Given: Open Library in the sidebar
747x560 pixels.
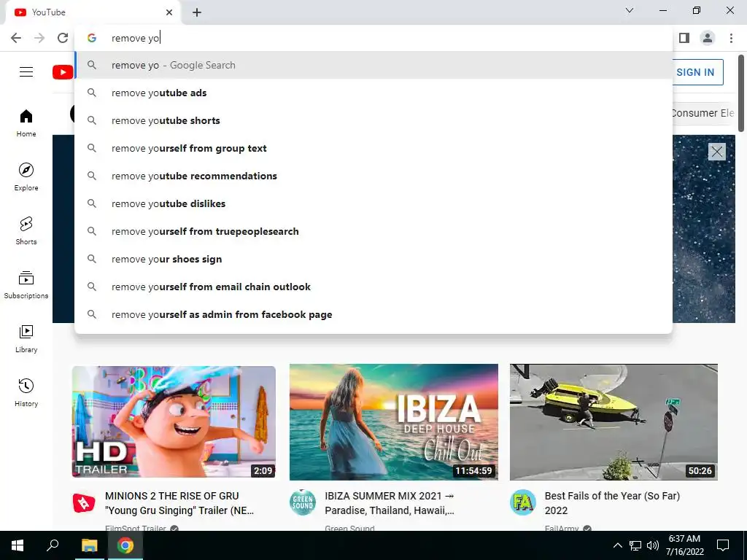Looking at the screenshot, I should click(26, 338).
